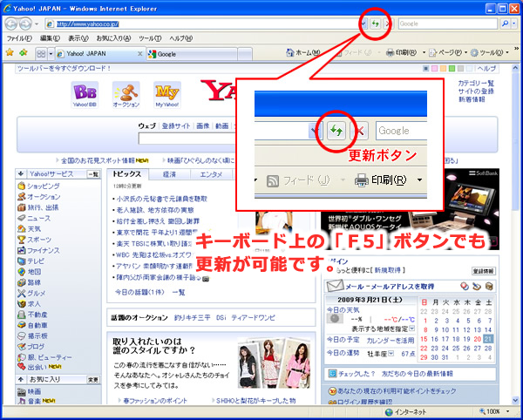Select the pink page theme color square
The image size is (523, 420).
(434, 68)
